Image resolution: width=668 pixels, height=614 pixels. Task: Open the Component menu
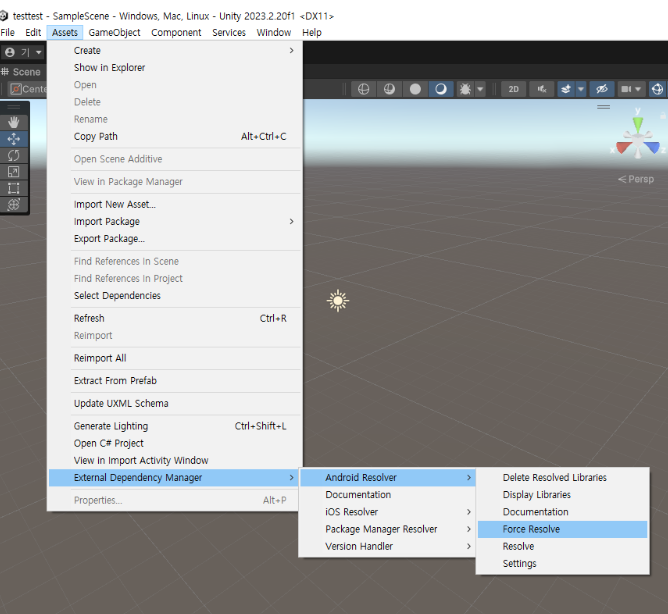(176, 32)
